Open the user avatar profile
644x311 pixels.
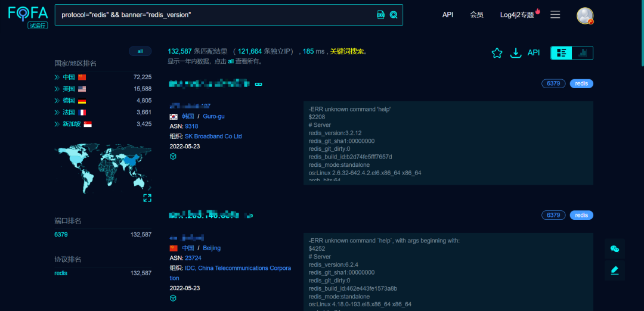[x=585, y=15]
